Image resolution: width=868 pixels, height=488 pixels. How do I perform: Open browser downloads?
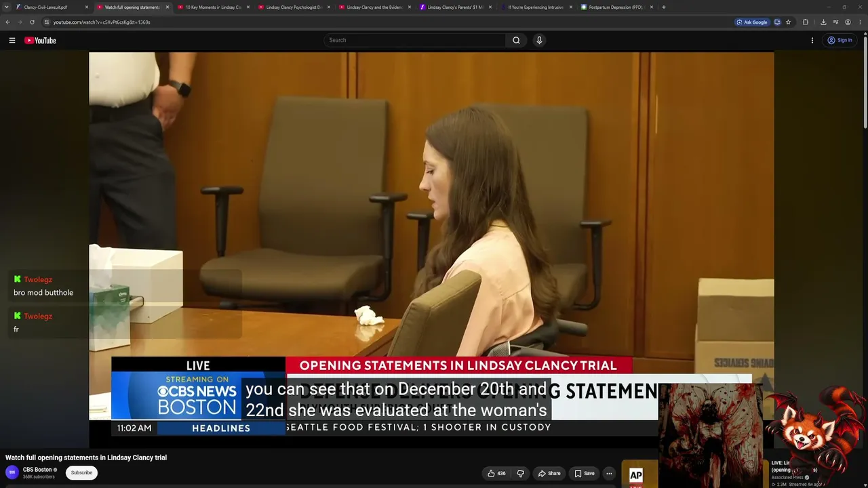823,22
